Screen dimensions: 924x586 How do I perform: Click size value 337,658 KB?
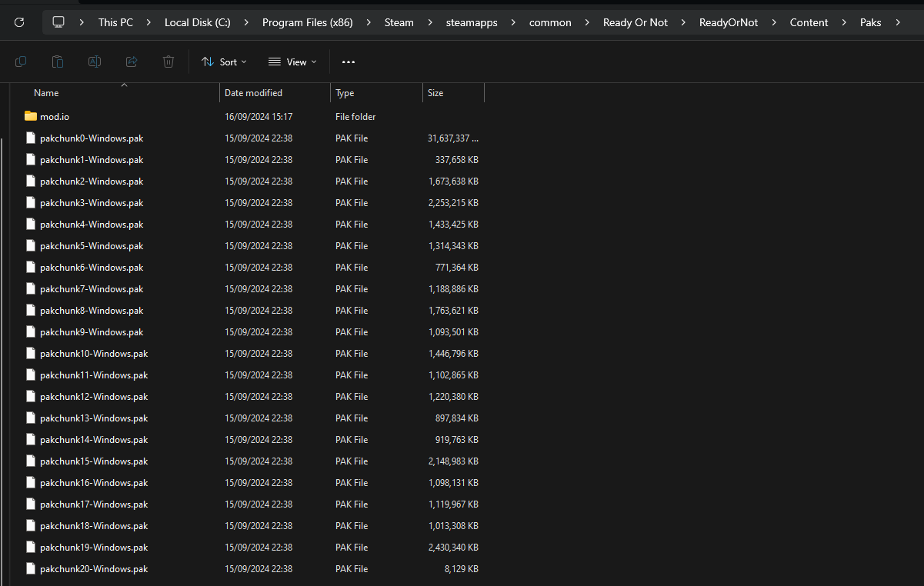pos(457,159)
